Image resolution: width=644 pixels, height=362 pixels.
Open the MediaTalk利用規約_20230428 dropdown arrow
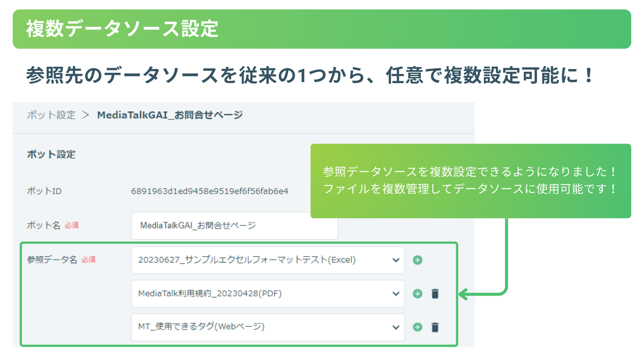[x=396, y=294]
